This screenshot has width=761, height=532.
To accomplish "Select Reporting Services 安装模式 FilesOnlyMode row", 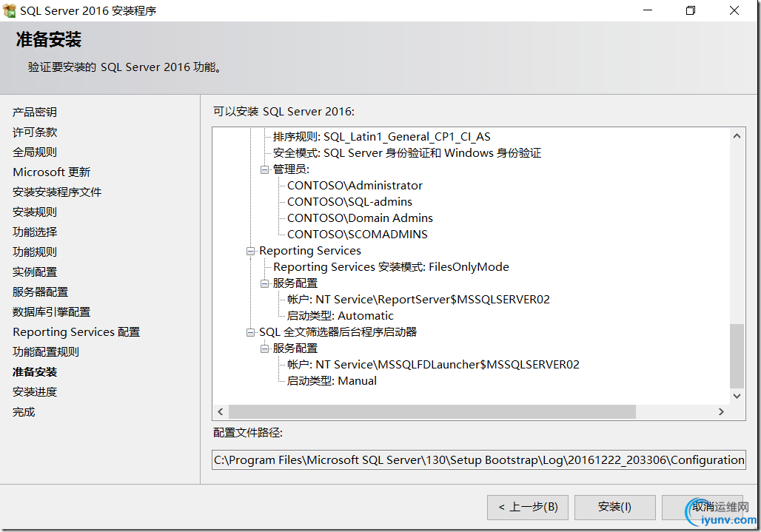I will tap(391, 267).
